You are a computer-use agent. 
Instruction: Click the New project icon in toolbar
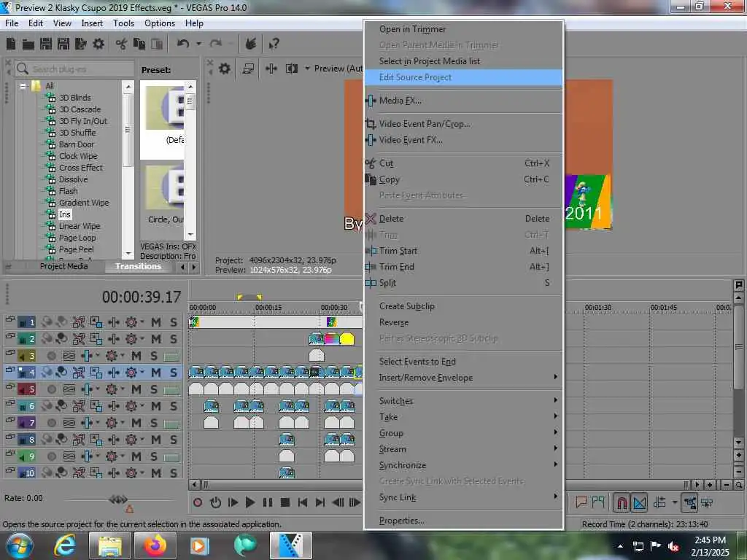point(11,44)
